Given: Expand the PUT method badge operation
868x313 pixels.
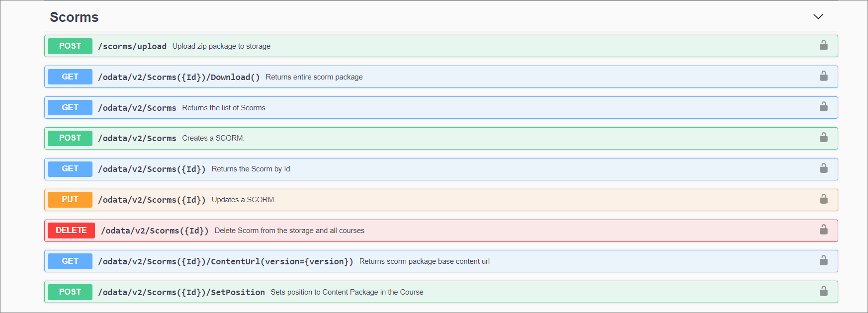Looking at the screenshot, I should [70, 200].
